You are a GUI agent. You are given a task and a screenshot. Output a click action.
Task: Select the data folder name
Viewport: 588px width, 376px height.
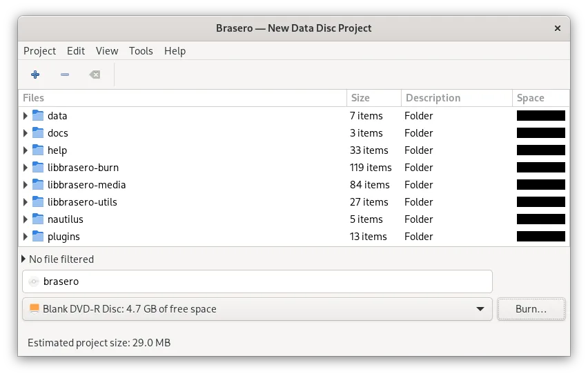(57, 116)
